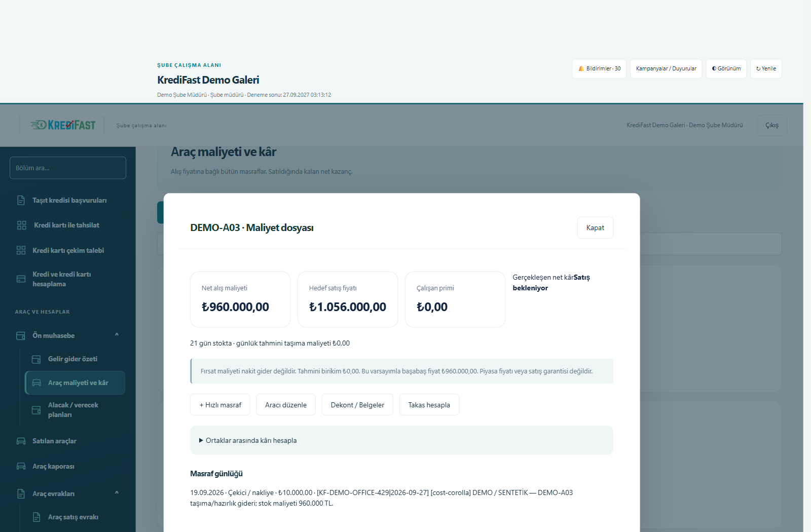Viewport: 811px width, 532px height.
Task: Click the Araç satış evrakı document icon
Action: 36,517
